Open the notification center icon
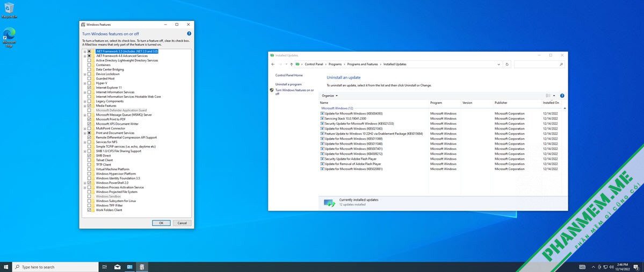Screen dimensions: 644x272 click(636, 267)
